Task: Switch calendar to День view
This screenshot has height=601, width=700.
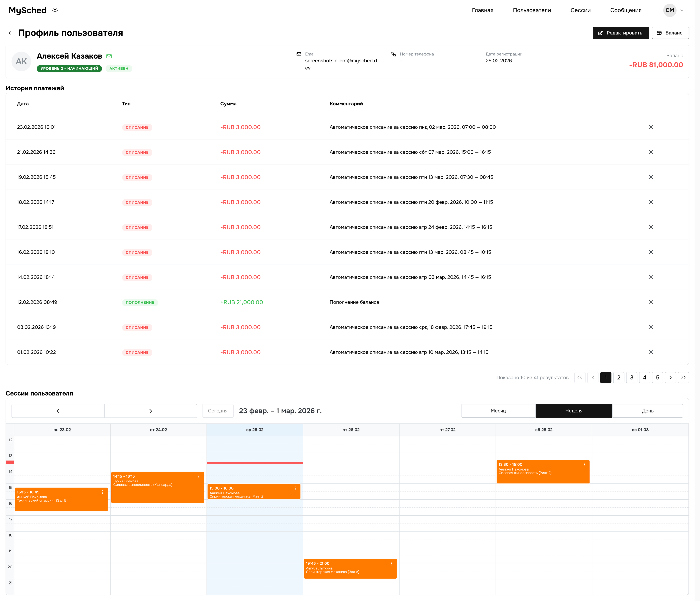Action: (647, 411)
